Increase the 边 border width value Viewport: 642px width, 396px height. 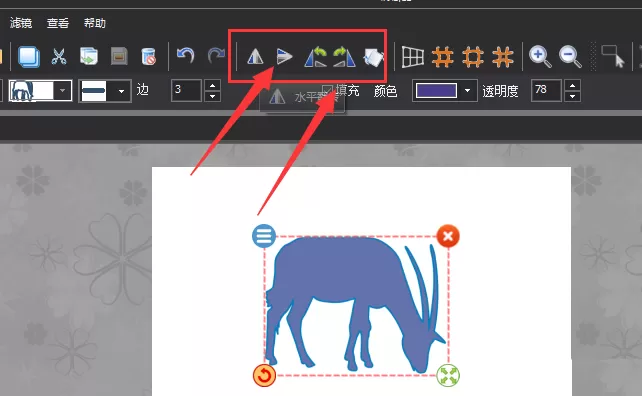point(212,86)
